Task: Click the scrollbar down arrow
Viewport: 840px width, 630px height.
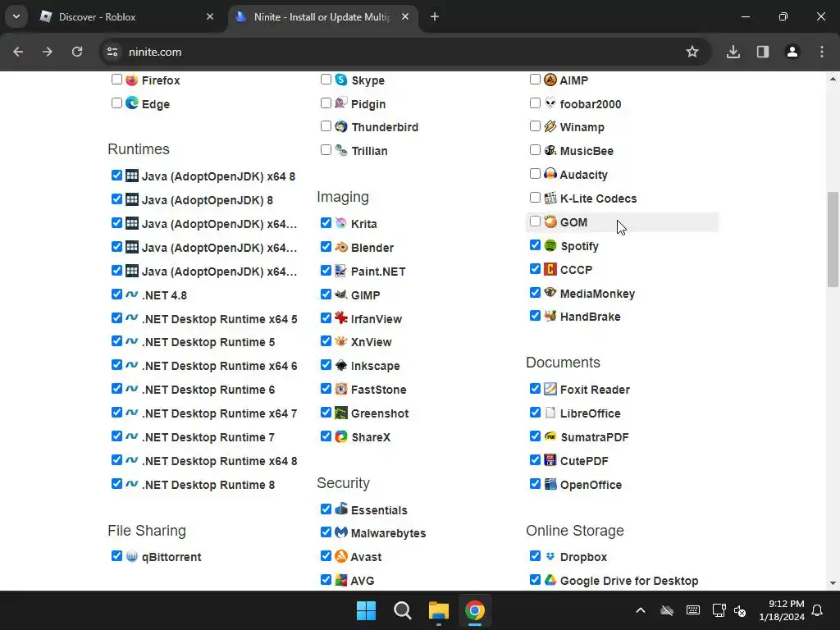Action: pos(833,583)
